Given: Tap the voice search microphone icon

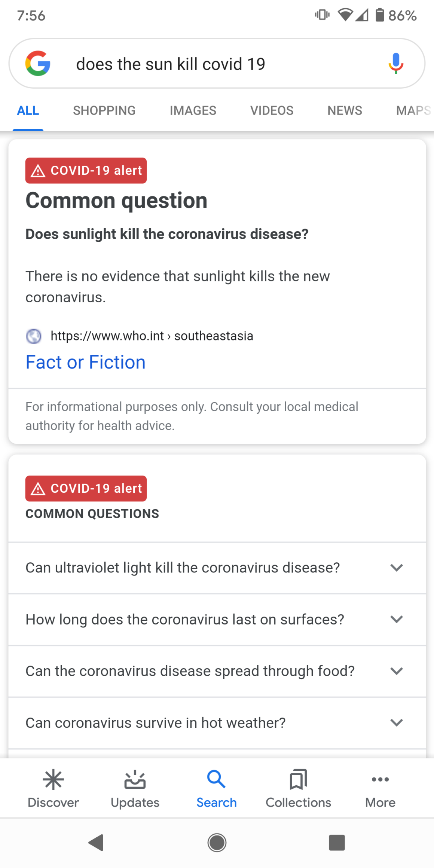Looking at the screenshot, I should click(395, 63).
